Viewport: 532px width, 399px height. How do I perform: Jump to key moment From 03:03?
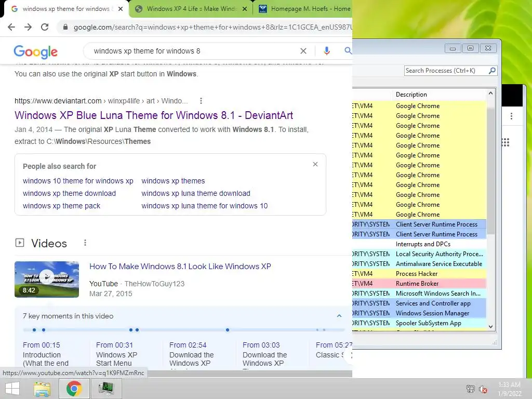pyautogui.click(x=261, y=345)
